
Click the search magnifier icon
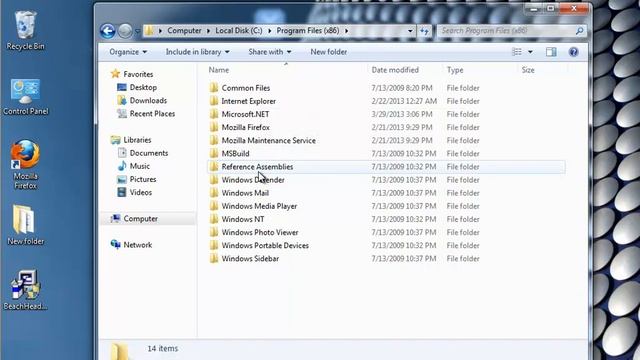point(579,31)
